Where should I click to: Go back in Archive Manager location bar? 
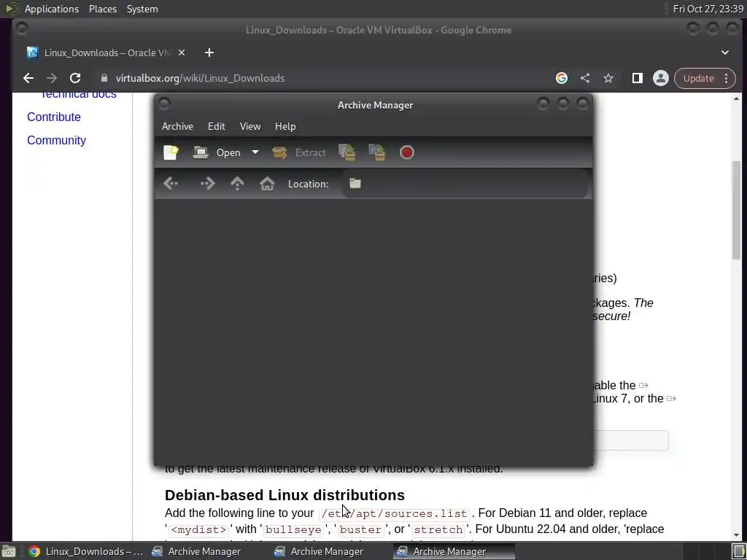(x=171, y=184)
